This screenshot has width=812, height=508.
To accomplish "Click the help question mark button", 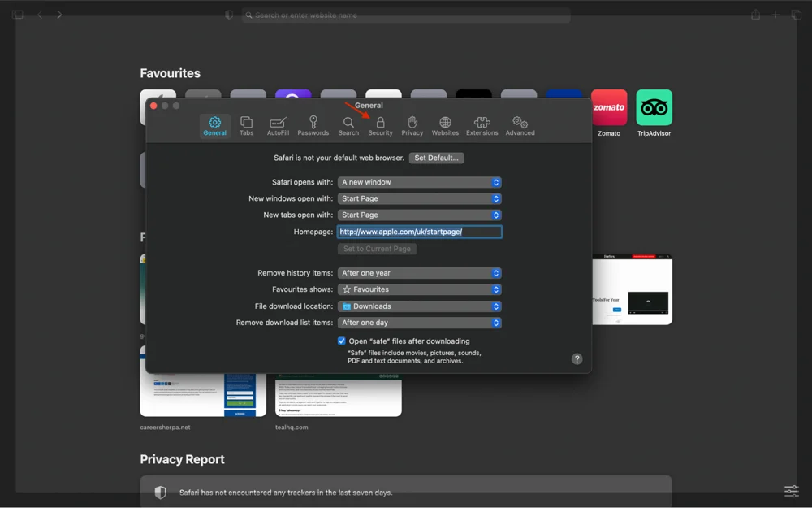I will click(x=577, y=358).
